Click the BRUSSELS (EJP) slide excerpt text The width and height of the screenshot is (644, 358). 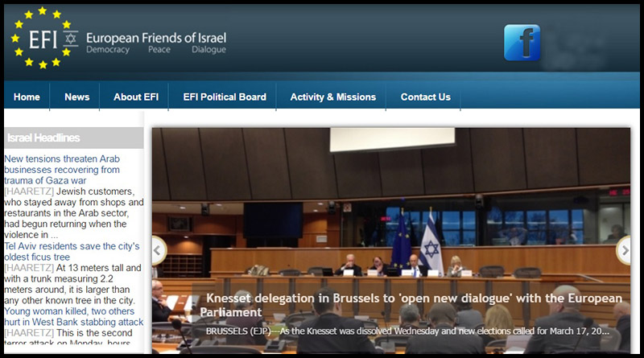pos(407,331)
